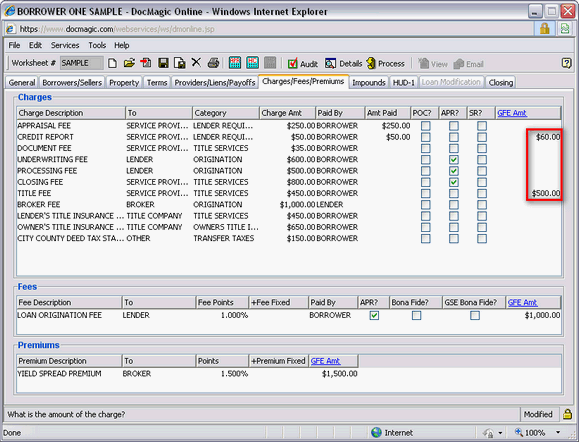The image size is (579, 442).
Task: Click the padlock icon in the application status bar
Action: point(568,414)
